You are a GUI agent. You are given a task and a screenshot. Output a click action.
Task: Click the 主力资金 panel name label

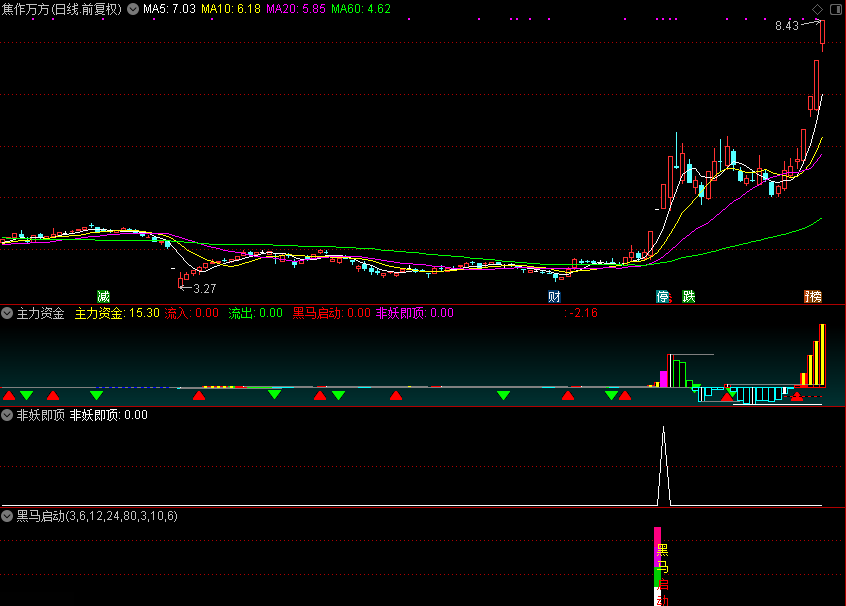(40, 313)
